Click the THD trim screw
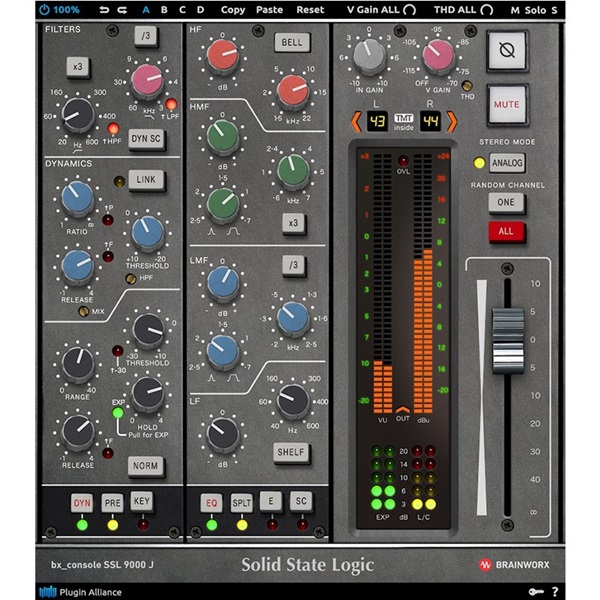600x600 pixels. [x=467, y=86]
